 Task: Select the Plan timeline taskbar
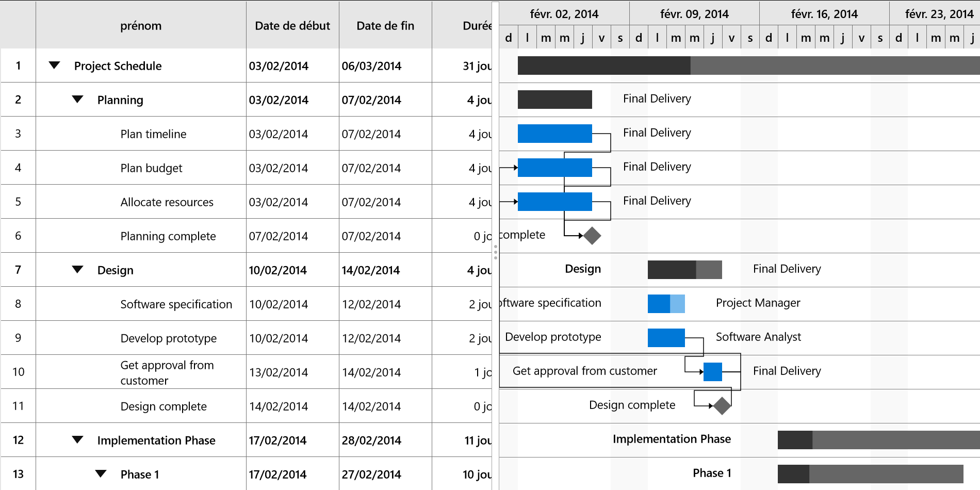[x=555, y=134]
